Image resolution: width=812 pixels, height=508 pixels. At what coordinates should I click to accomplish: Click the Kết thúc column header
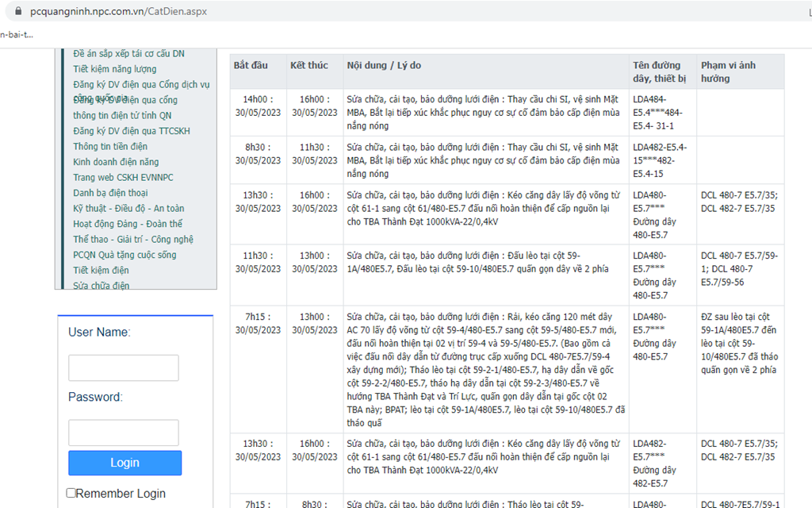(308, 65)
